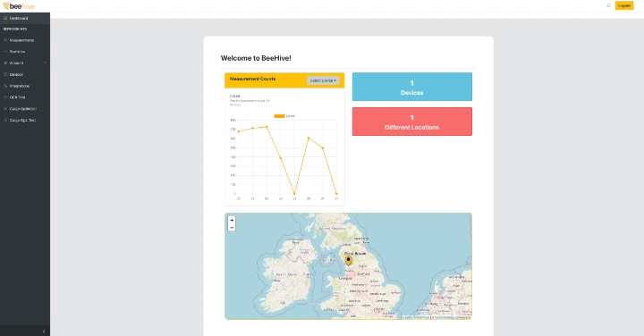The height and width of the screenshot is (336, 644).
Task: Click the map location pin marker
Action: click(348, 261)
